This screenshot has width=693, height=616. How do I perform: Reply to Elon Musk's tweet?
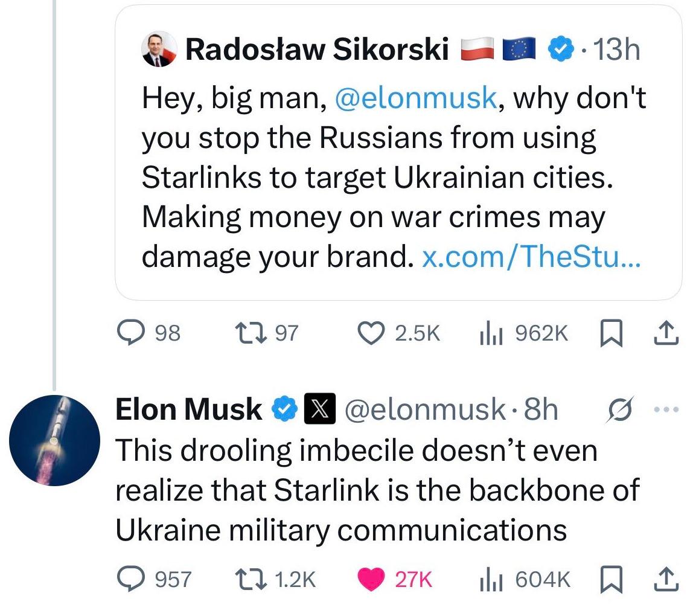[129, 579]
